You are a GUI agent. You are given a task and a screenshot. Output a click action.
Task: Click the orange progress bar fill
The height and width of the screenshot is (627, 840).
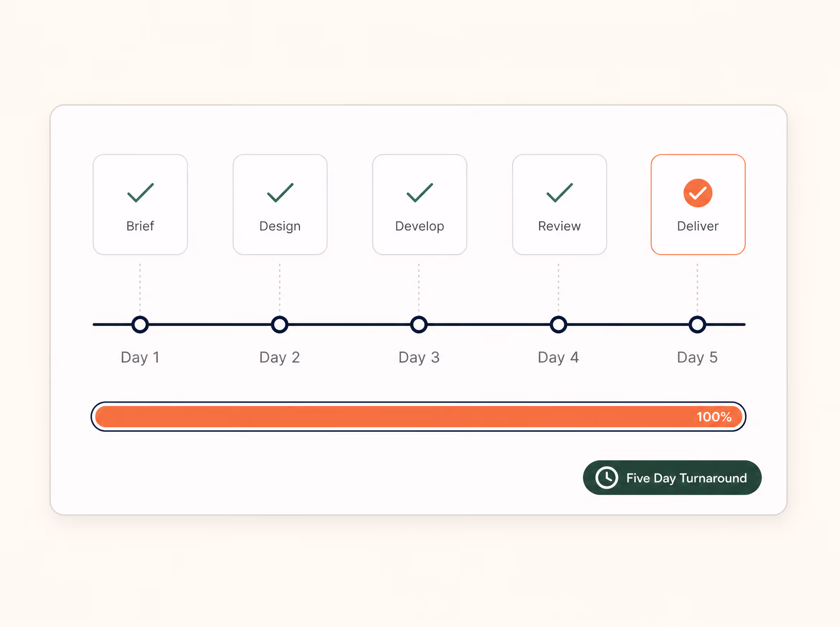click(419, 416)
